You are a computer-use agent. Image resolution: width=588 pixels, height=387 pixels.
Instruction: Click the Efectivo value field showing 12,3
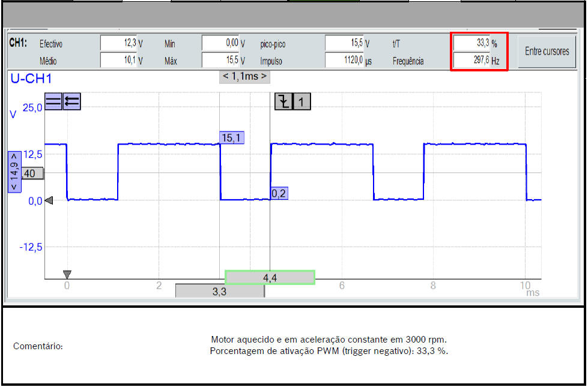point(118,43)
